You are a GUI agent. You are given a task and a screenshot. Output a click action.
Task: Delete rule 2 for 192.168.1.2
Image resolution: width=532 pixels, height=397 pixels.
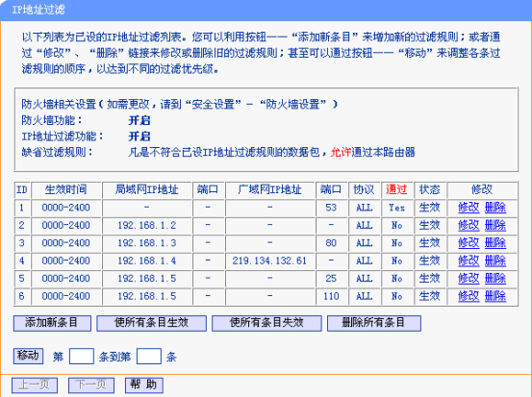coord(495,226)
